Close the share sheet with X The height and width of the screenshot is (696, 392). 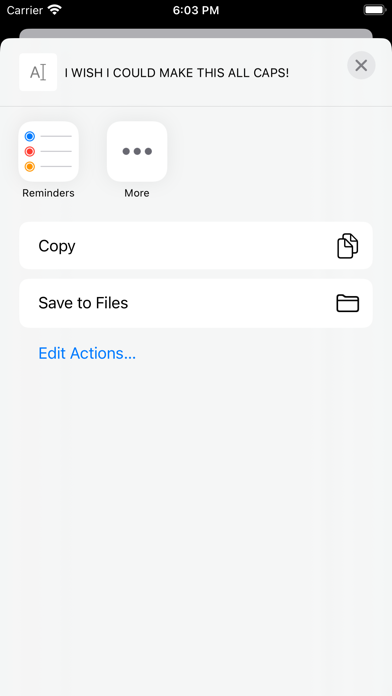click(361, 66)
